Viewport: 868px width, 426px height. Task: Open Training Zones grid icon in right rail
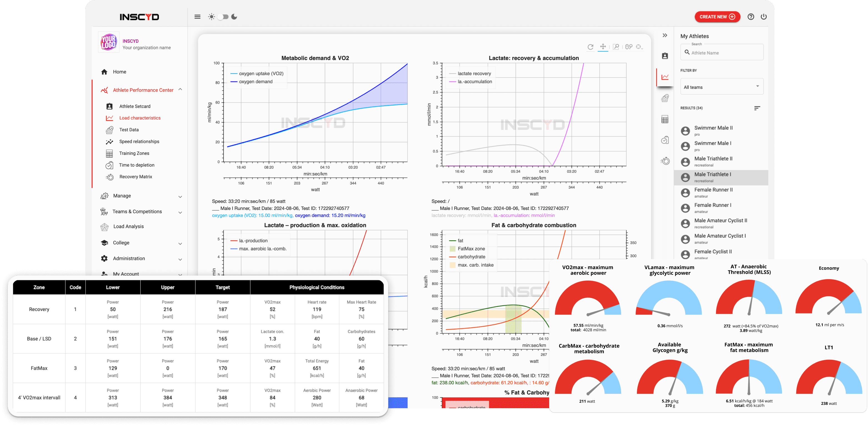(x=665, y=119)
